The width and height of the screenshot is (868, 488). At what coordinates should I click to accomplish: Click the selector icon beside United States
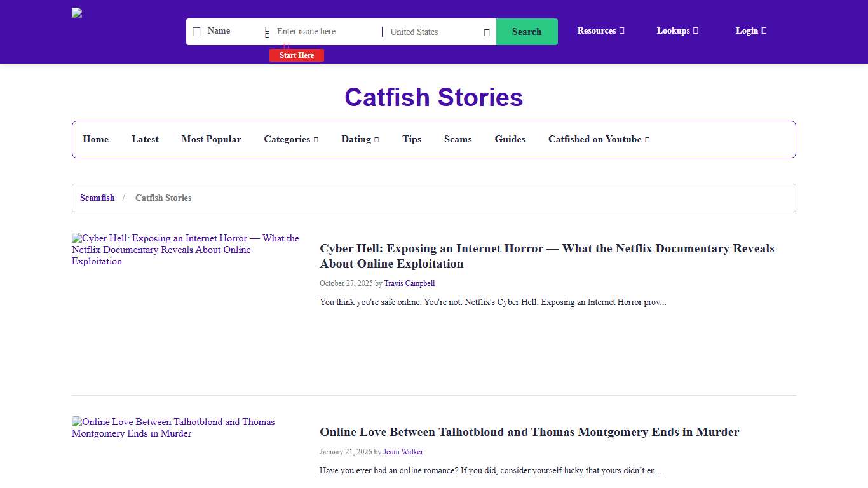click(486, 32)
